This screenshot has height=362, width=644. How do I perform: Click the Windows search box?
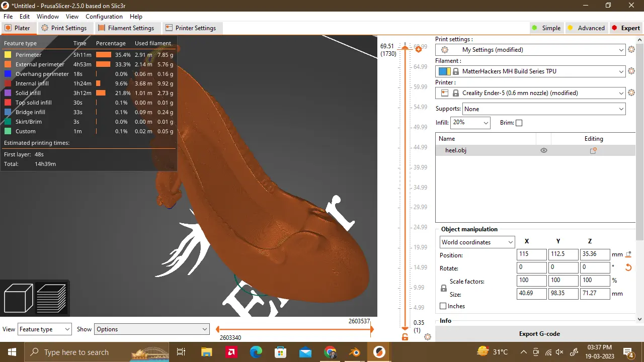pos(97,352)
